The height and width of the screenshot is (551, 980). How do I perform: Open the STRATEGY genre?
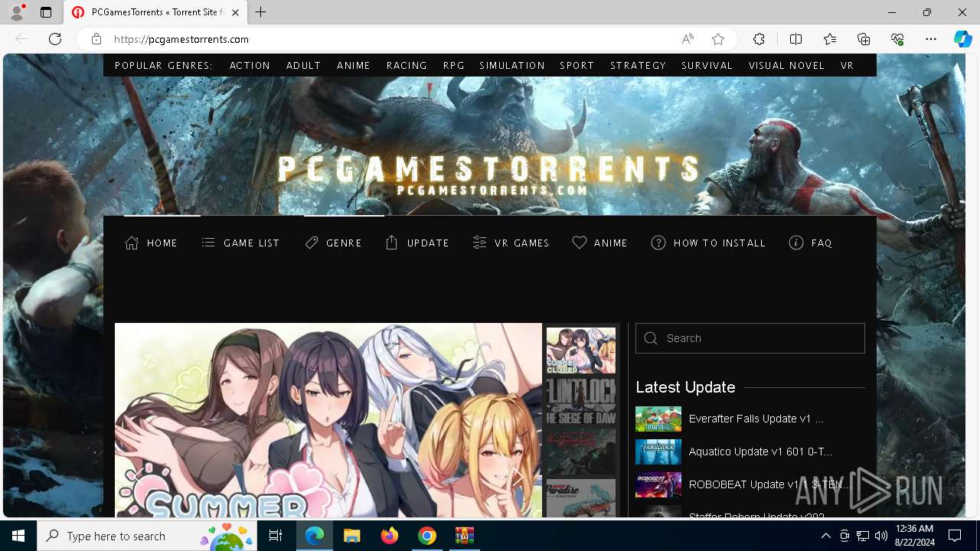[x=639, y=65]
